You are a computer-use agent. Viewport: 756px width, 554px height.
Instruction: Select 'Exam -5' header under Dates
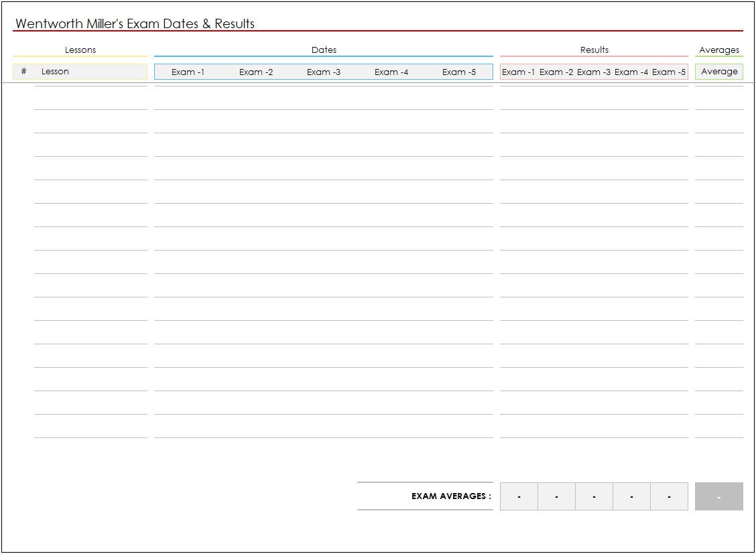tap(459, 72)
